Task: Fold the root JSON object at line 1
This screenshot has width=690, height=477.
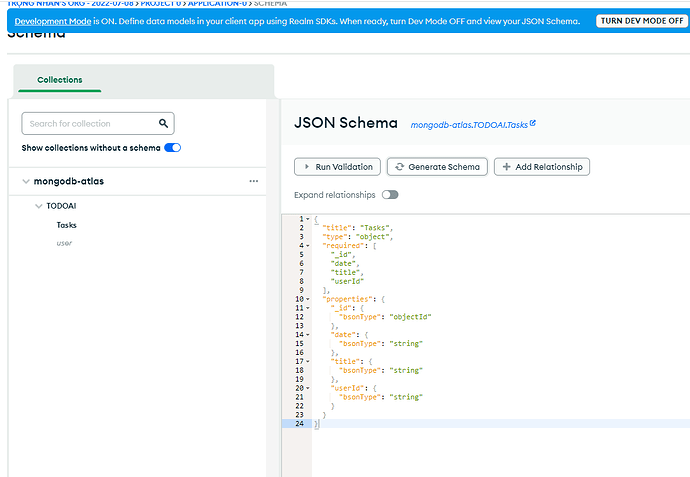Action: [x=308, y=218]
